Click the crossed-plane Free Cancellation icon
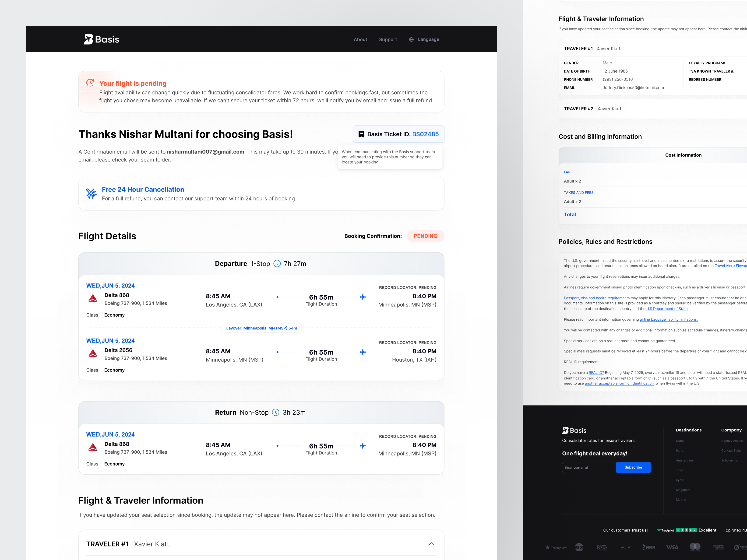 (91, 193)
